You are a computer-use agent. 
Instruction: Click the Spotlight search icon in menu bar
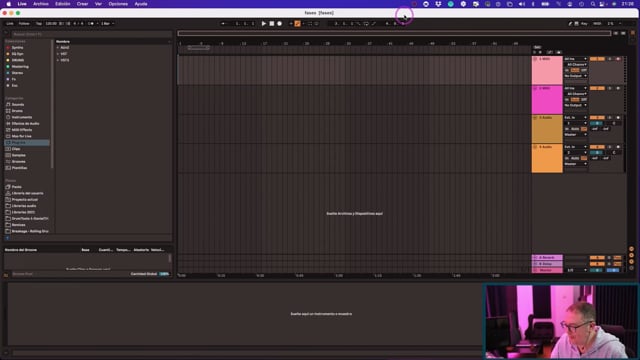click(x=593, y=4)
